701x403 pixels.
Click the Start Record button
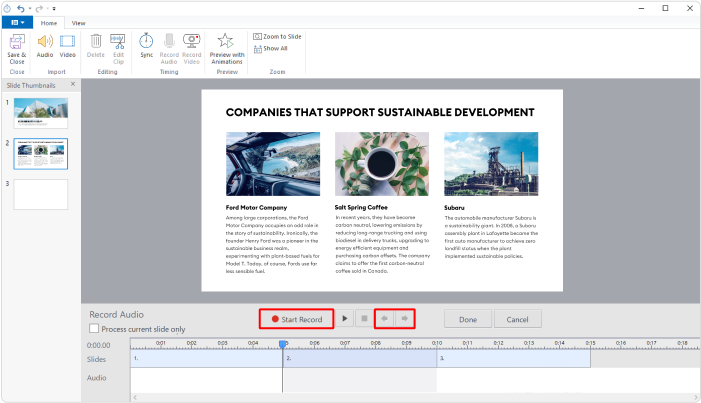(x=297, y=319)
